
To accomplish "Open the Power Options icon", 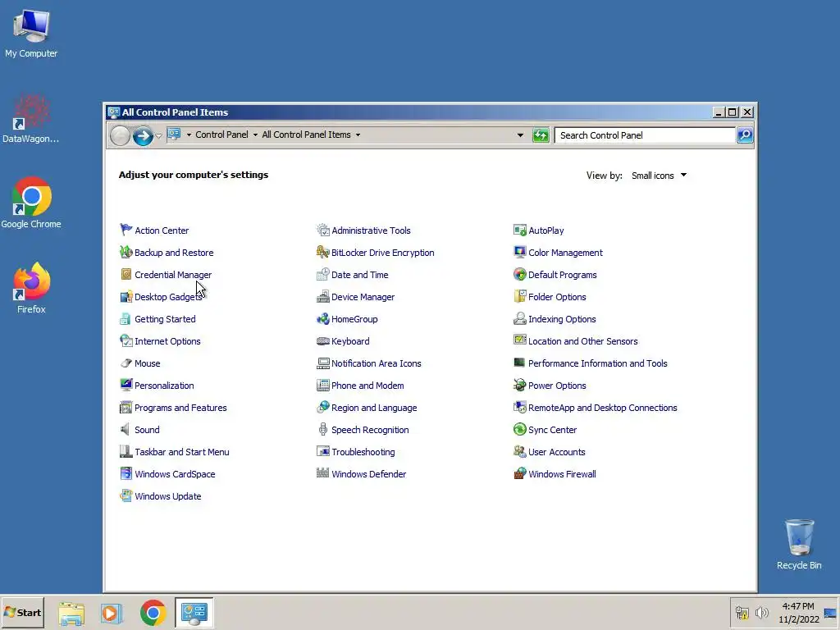I will pyautogui.click(x=519, y=386).
